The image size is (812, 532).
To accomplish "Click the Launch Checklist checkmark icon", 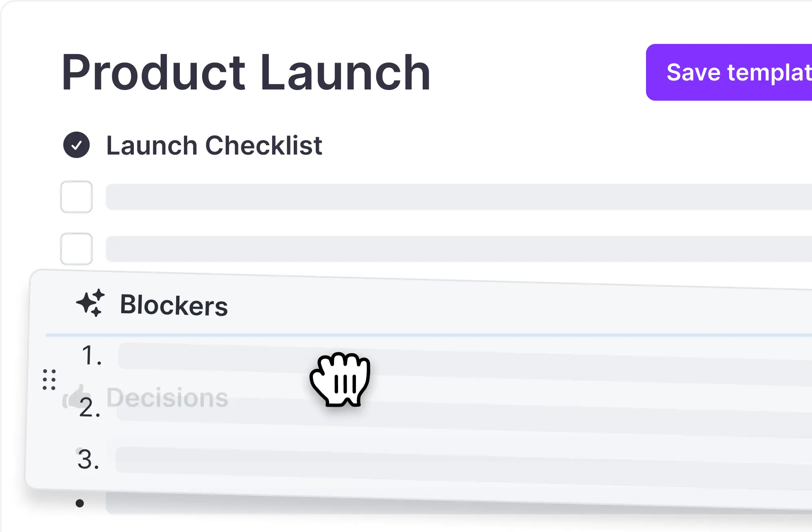I will tap(76, 145).
